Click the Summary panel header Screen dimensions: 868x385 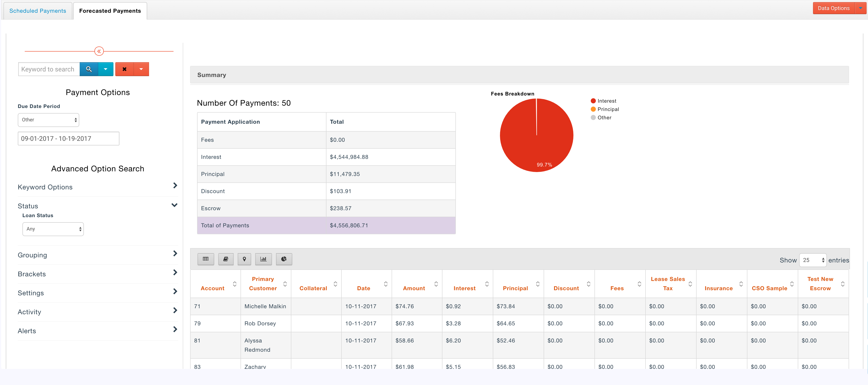(x=519, y=75)
